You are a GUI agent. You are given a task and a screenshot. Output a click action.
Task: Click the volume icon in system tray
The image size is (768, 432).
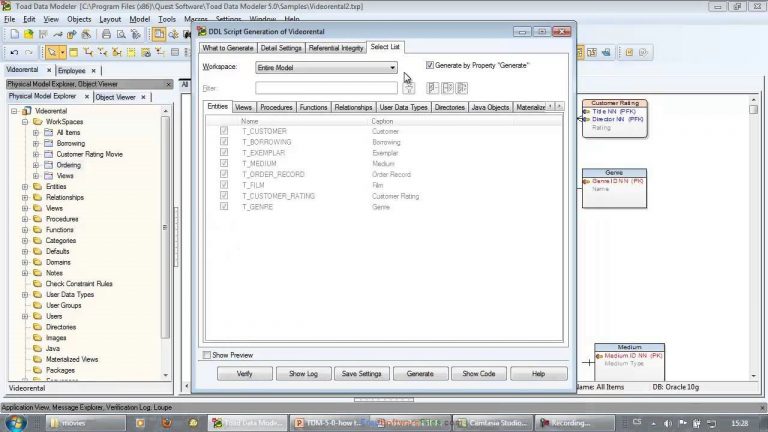click(x=668, y=423)
